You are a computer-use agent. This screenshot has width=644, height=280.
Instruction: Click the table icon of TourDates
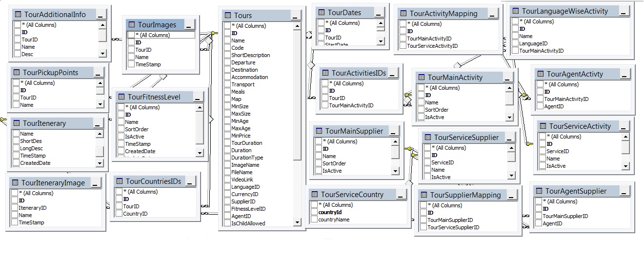point(322,13)
